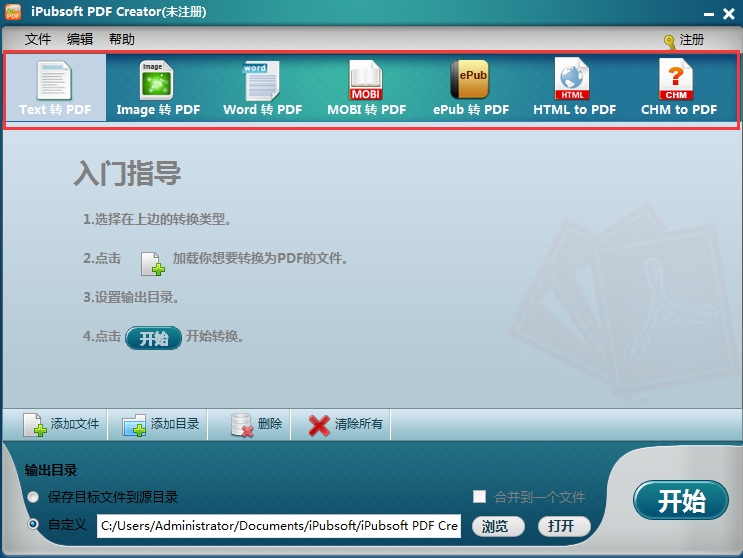743x558 pixels.
Task: Switch to ePub 转 PDF mode
Action: 471,88
